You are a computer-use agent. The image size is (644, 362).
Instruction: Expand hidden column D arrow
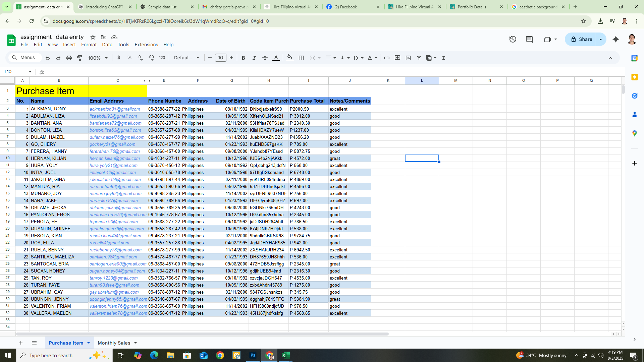[x=150, y=81]
